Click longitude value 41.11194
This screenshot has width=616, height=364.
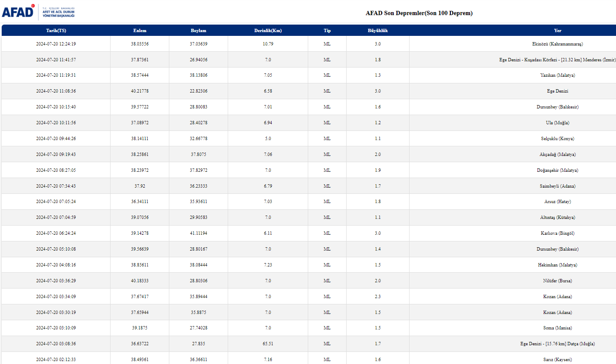[x=199, y=233]
